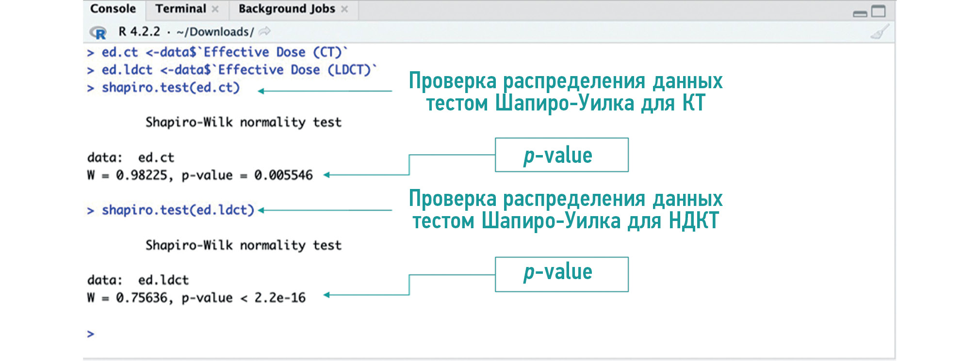
Task: Maximize the console pane
Action: pos(879,11)
